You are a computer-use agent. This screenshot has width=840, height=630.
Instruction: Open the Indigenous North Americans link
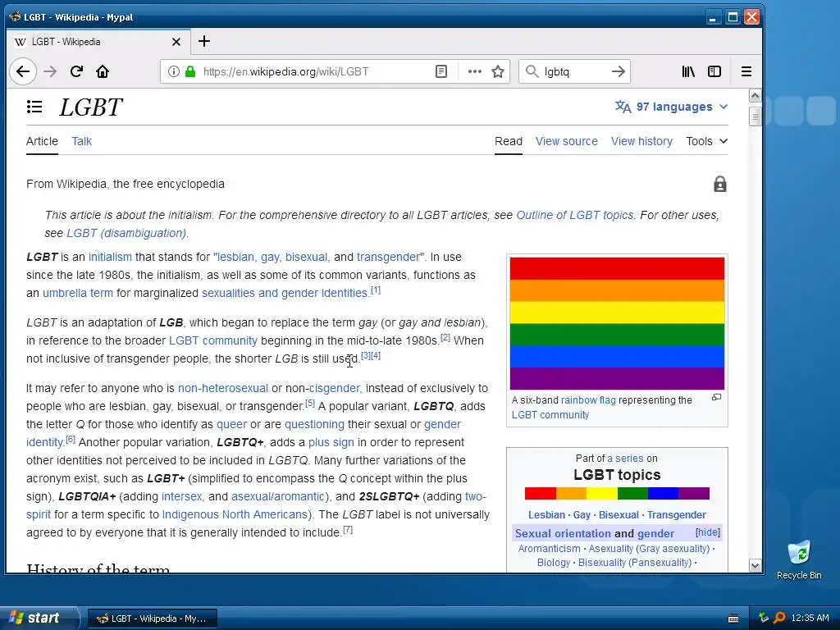point(235,514)
